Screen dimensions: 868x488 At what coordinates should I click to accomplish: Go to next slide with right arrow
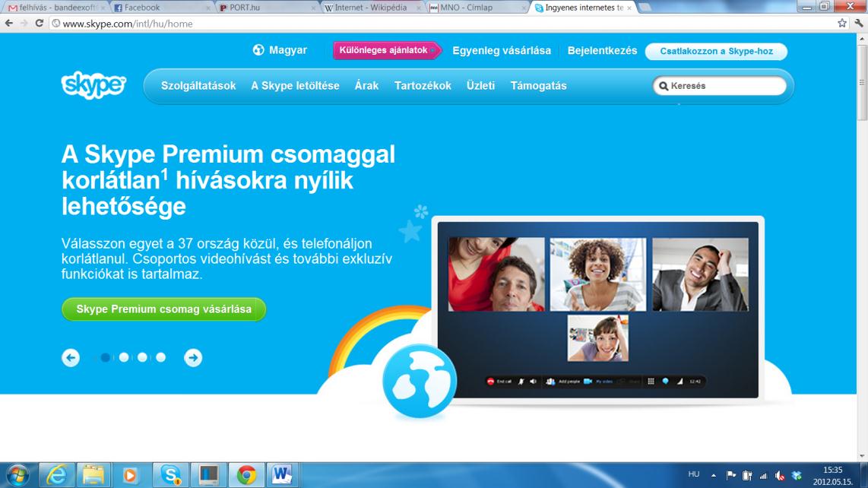coord(193,358)
